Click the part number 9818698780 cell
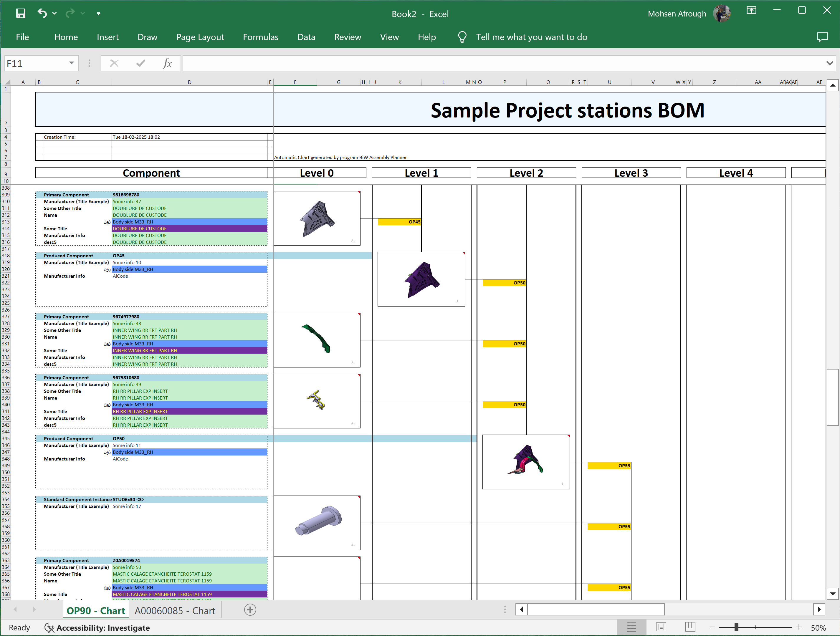 click(189, 195)
